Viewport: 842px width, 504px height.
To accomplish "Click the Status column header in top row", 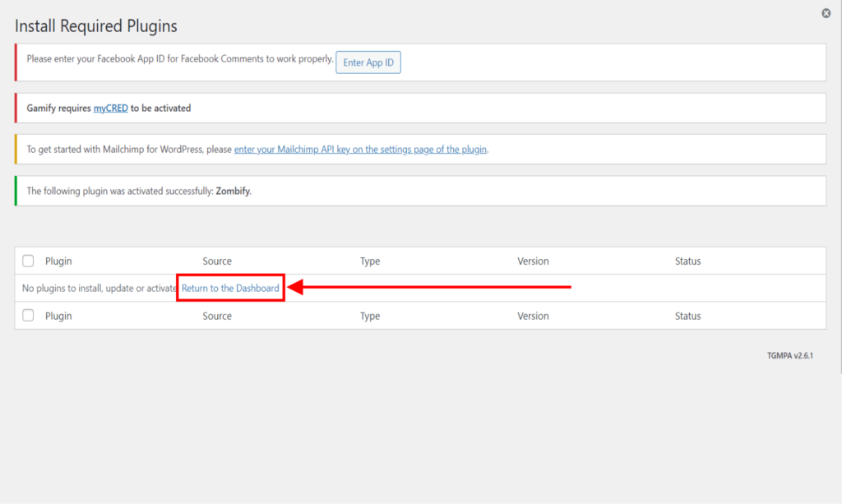I will click(x=687, y=261).
